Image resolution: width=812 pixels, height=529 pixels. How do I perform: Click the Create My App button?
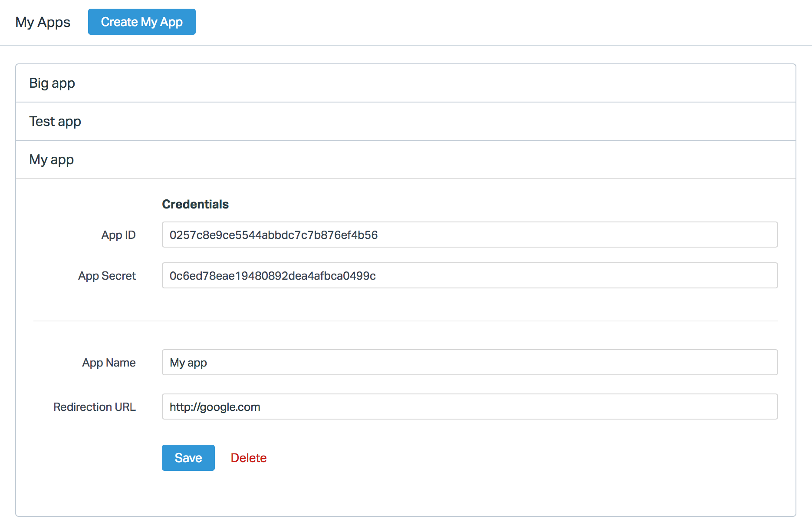point(141,22)
